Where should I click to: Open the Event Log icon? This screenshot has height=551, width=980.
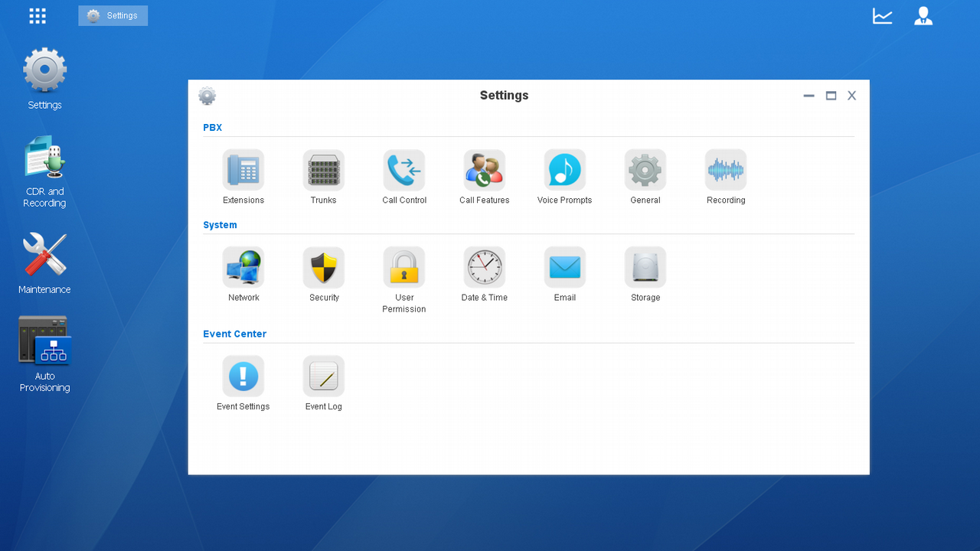click(x=324, y=377)
